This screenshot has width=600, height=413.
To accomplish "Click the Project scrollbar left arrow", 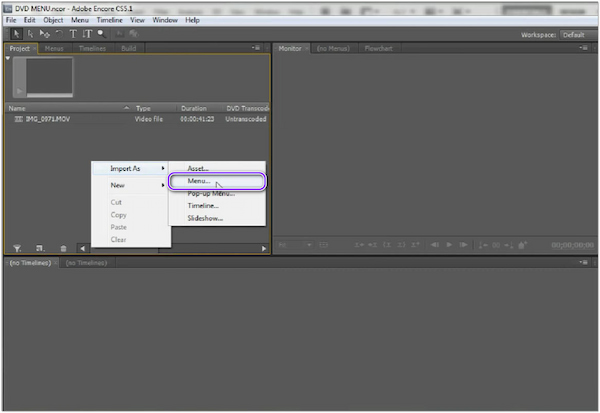I will coord(83,248).
